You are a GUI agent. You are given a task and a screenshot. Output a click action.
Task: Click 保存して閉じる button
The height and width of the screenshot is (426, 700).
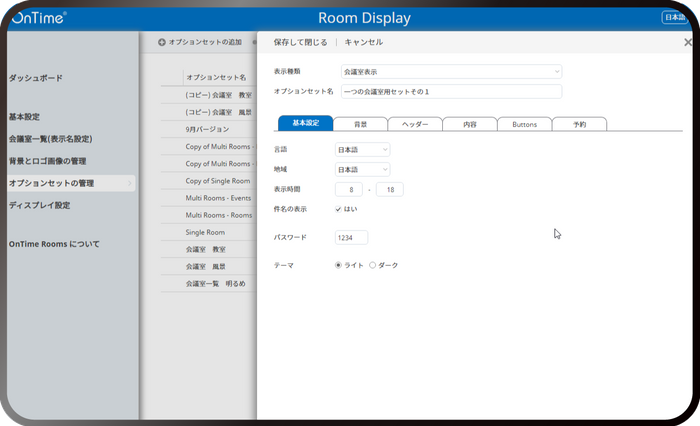click(x=300, y=42)
